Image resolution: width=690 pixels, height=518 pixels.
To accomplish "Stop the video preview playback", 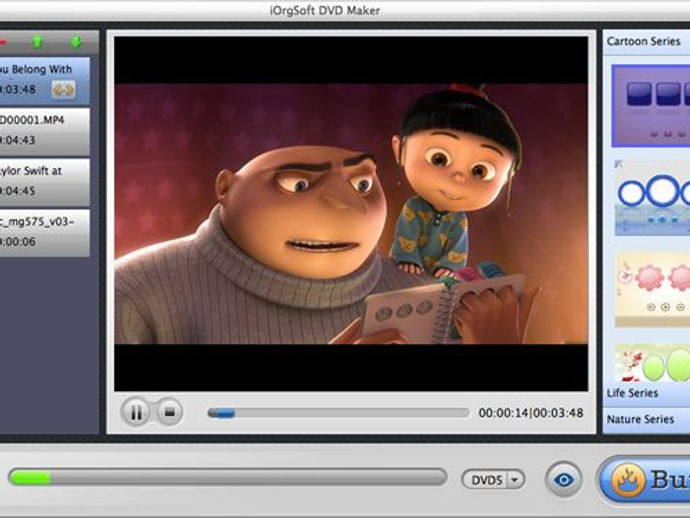I will (169, 412).
